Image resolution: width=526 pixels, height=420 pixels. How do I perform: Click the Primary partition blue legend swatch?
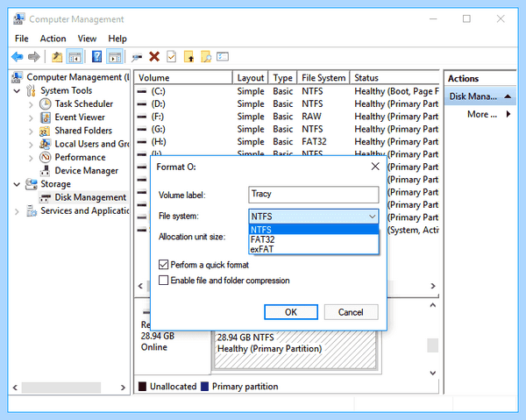[x=204, y=387]
